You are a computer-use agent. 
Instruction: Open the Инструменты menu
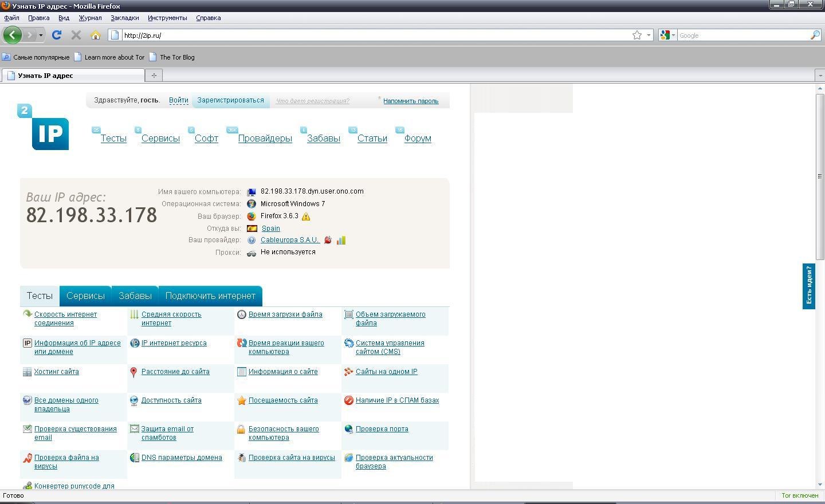(167, 18)
